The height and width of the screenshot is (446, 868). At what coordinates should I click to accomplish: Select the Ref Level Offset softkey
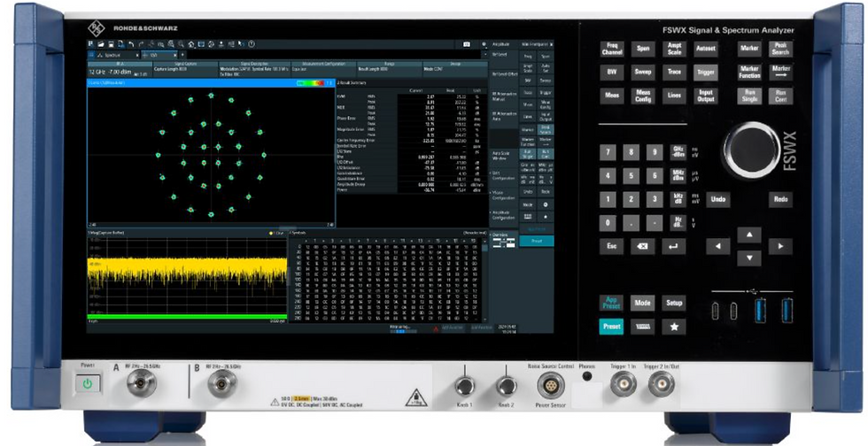(504, 79)
